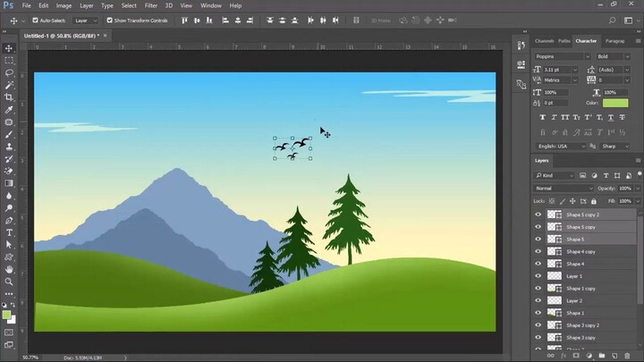Select the Eraser tool
This screenshot has width=644, height=362.
point(9,171)
